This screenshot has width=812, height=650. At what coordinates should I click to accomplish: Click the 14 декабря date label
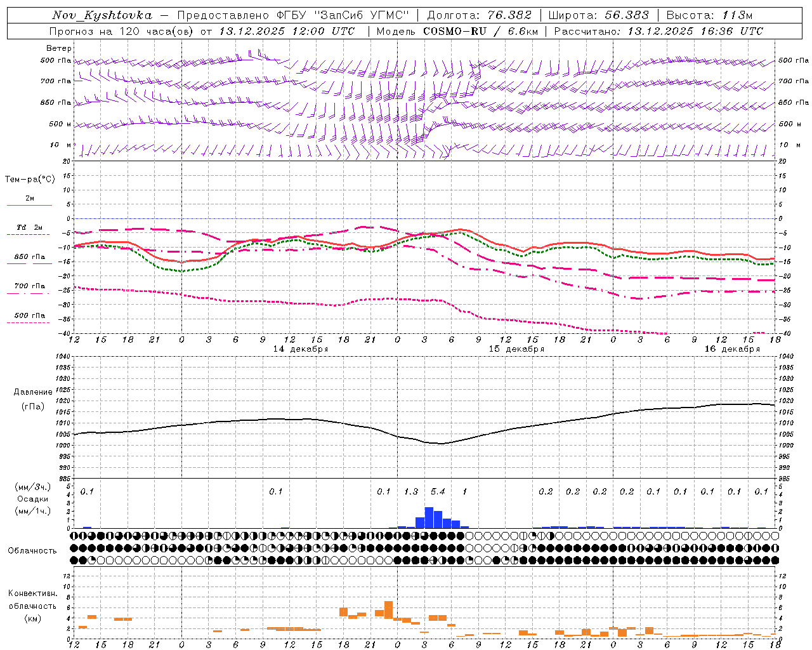301,349
